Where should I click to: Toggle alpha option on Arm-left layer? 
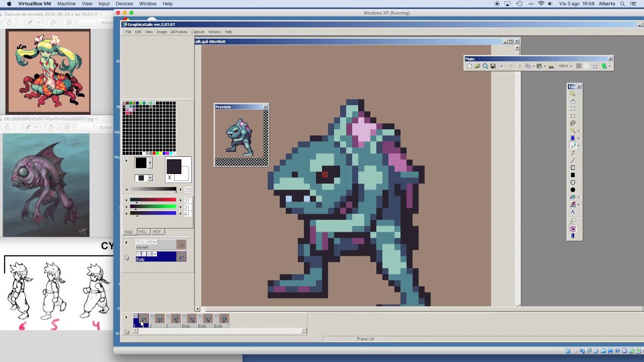(149, 242)
